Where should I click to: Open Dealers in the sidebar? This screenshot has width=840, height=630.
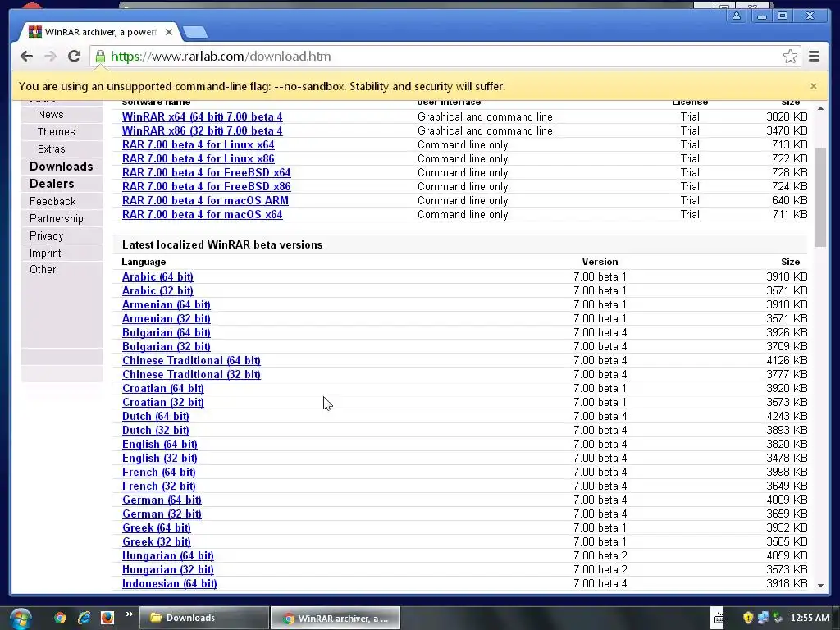click(x=52, y=184)
